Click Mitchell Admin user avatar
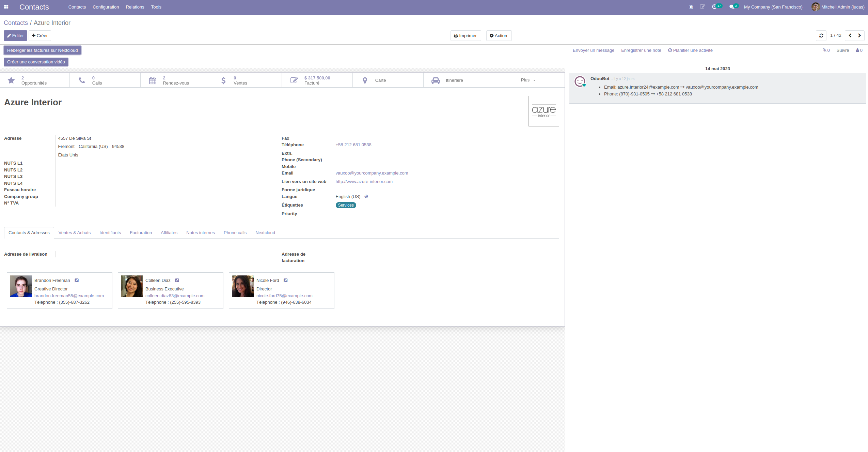This screenshot has width=868, height=452. click(816, 7)
